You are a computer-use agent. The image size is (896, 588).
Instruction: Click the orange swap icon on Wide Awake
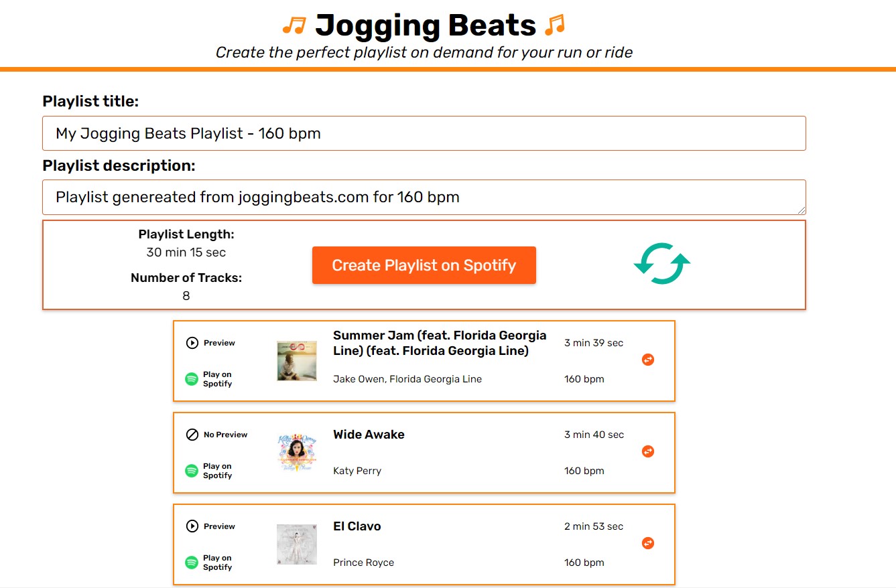647,451
